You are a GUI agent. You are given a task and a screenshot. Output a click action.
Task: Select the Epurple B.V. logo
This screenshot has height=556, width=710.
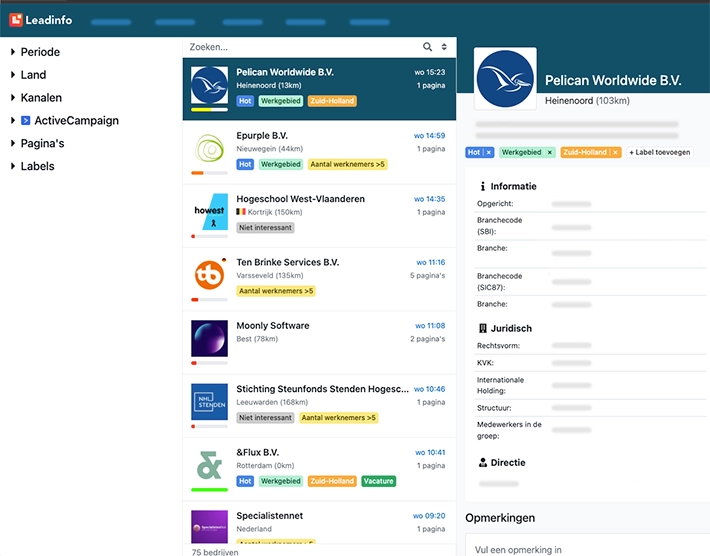[209, 149]
